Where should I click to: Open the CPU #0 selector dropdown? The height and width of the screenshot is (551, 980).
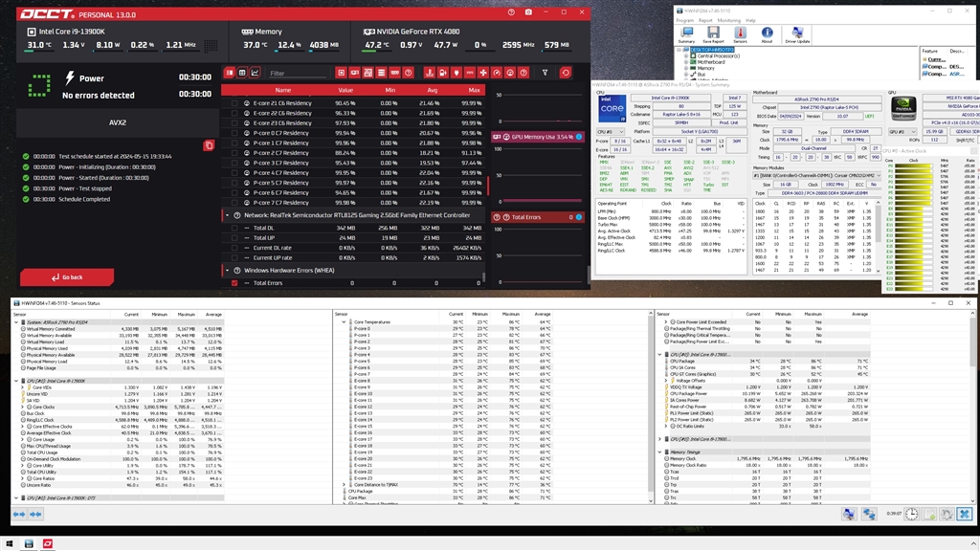pyautogui.click(x=611, y=132)
